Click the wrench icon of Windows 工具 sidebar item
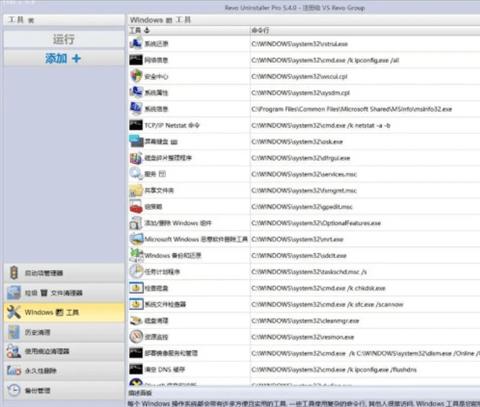 pos(14,312)
